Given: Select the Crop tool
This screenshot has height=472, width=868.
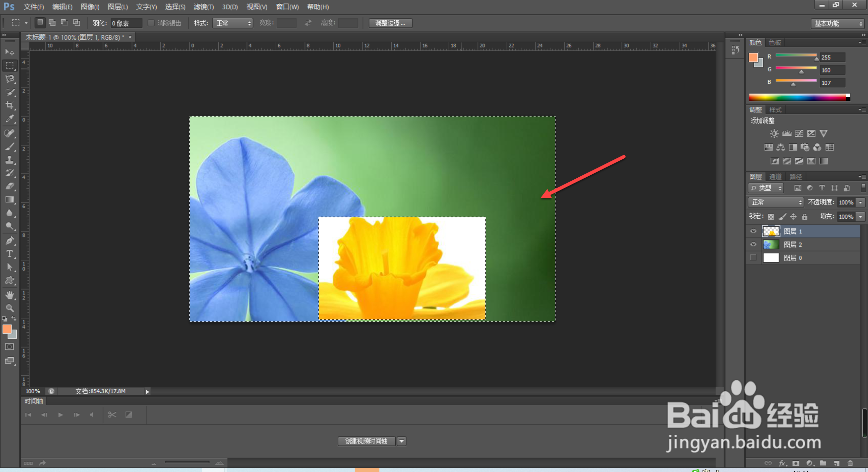Looking at the screenshot, I should (x=9, y=105).
